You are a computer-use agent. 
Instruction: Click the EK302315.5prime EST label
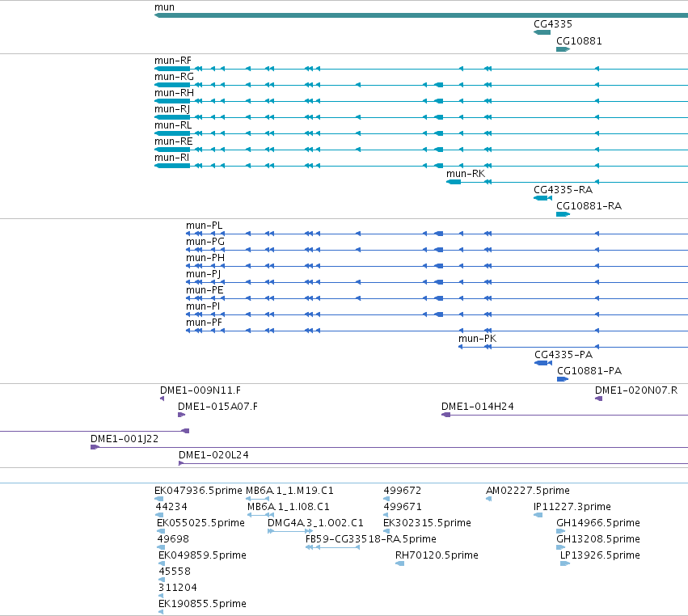427,522
